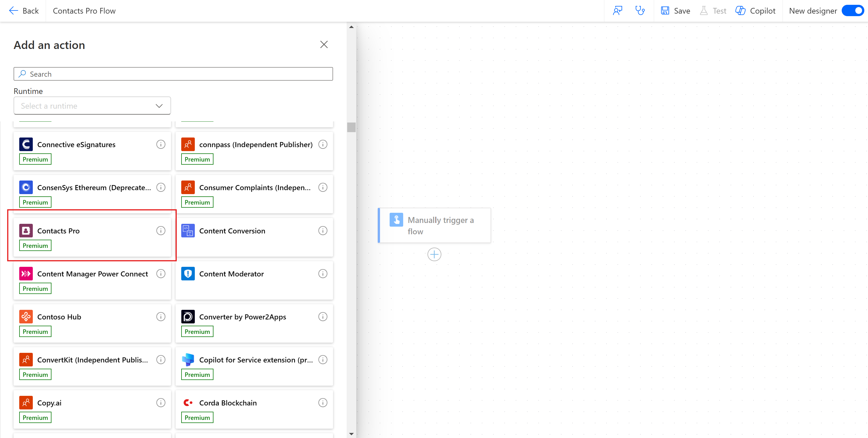Viewport: 868px width, 438px height.
Task: Show info for Content Moderator
Action: 323,273
